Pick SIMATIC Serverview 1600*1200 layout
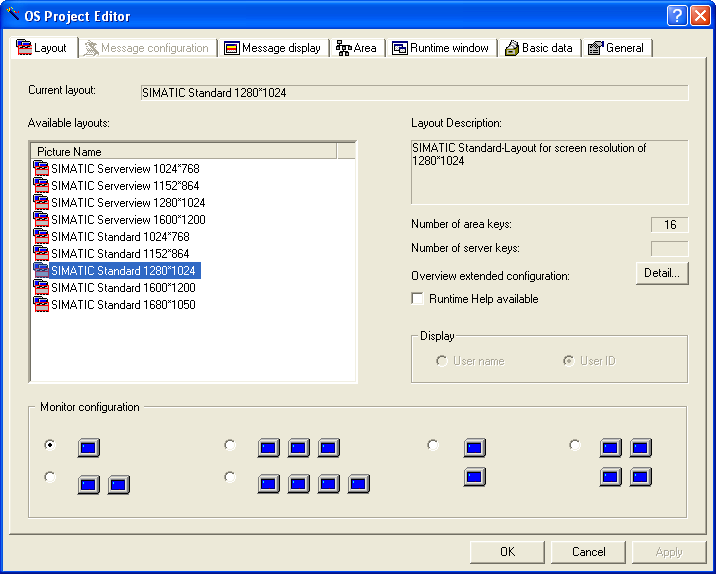The width and height of the screenshot is (716, 574). [x=128, y=220]
